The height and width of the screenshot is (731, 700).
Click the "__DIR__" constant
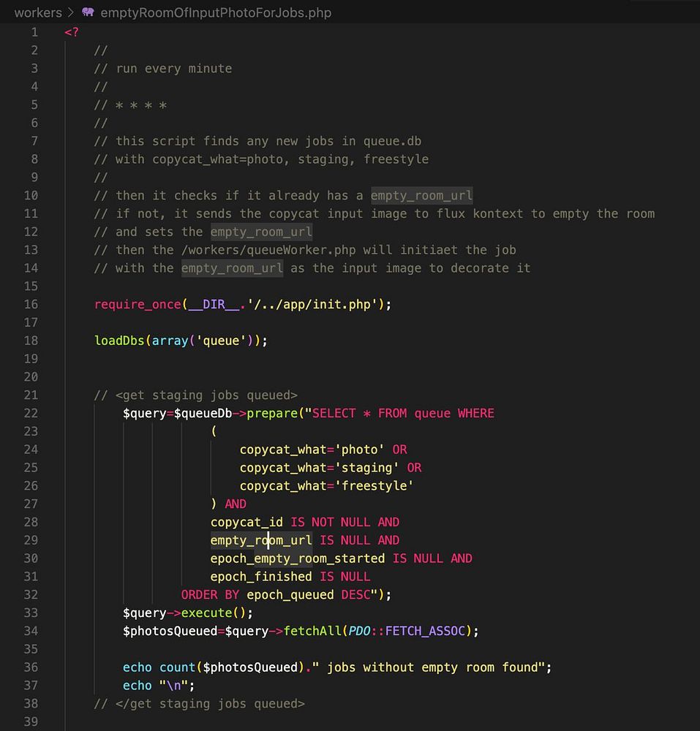(x=214, y=304)
